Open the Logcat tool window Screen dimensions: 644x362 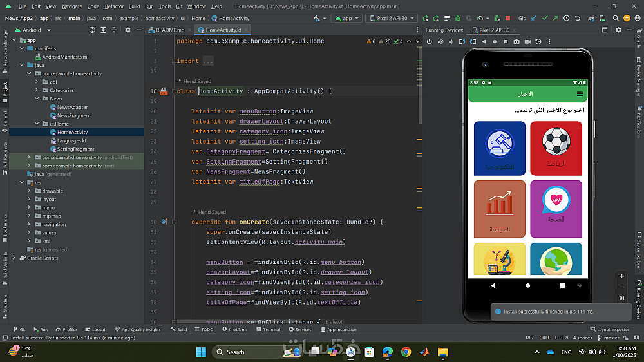(x=95, y=329)
